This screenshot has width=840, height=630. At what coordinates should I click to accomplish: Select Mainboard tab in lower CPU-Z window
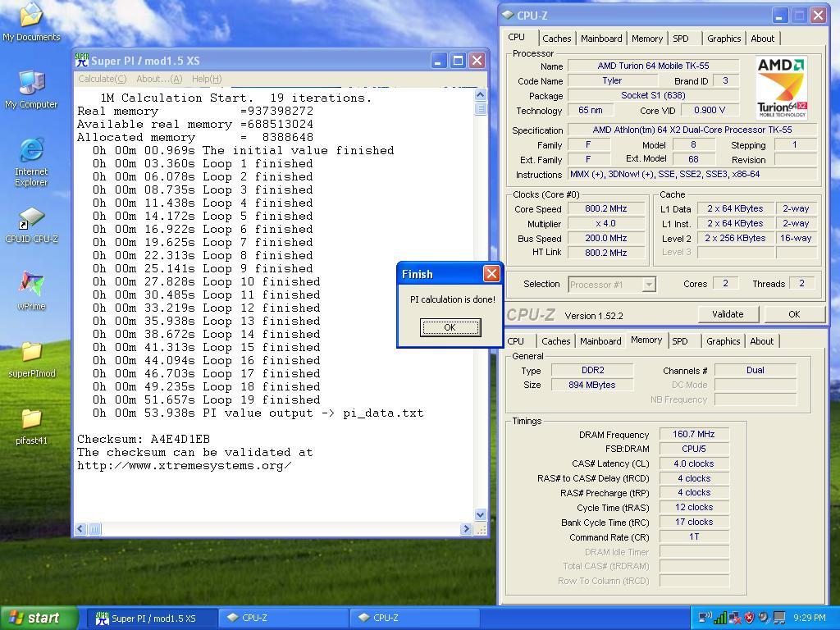(600, 341)
